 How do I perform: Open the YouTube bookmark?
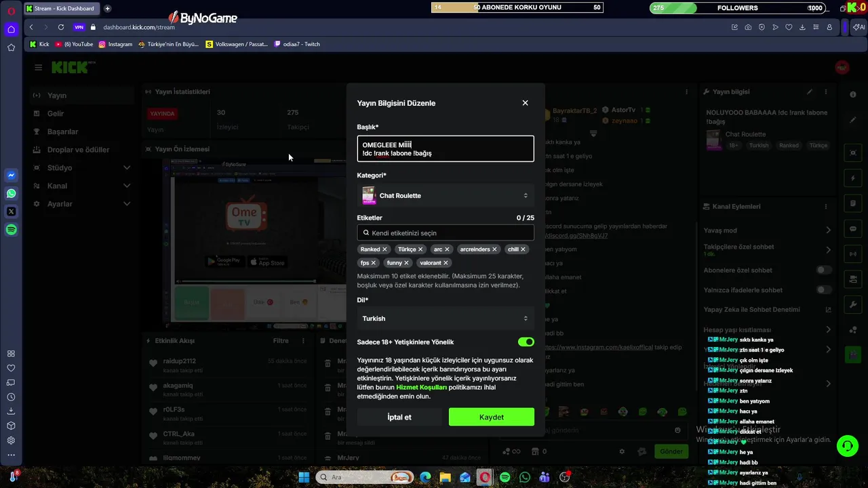pyautogui.click(x=74, y=44)
